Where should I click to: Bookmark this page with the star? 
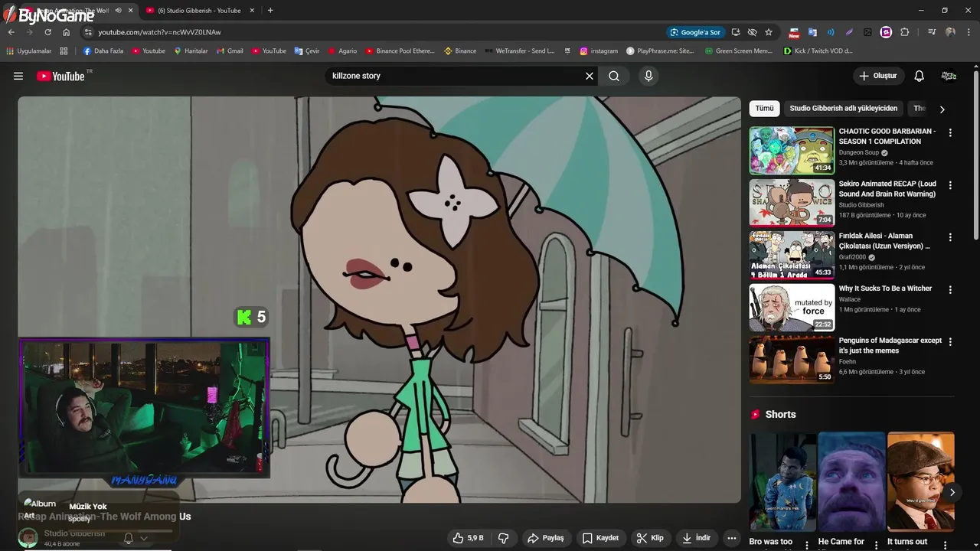(769, 32)
